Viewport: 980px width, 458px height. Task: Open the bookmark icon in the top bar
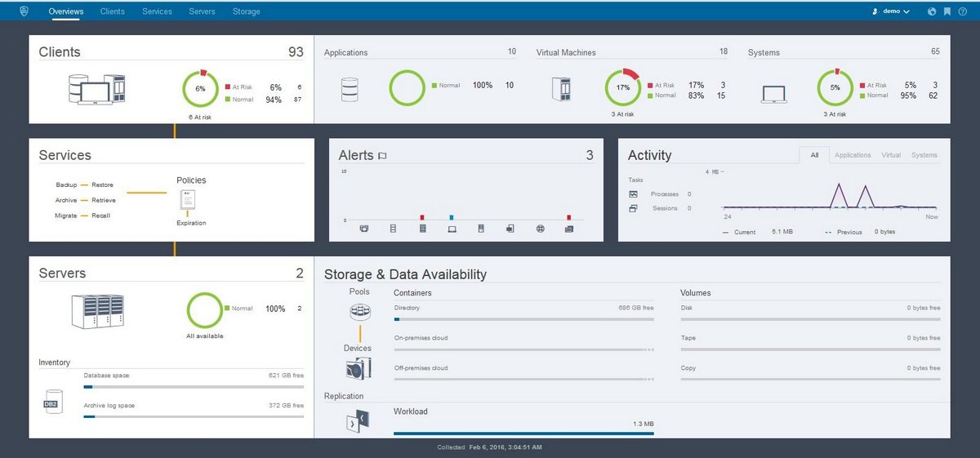(947, 11)
